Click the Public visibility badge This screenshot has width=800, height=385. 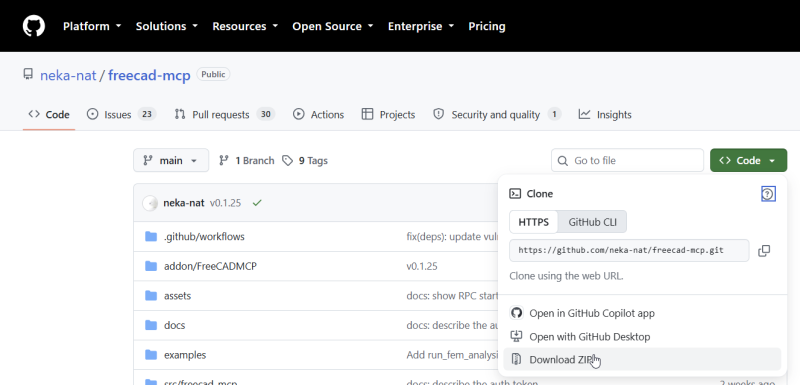click(x=213, y=74)
